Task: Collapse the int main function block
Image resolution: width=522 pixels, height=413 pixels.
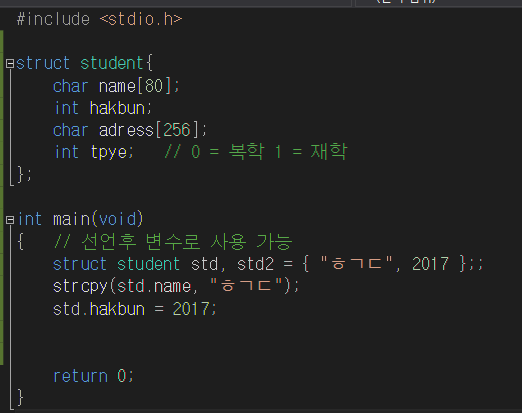Action: (10, 220)
